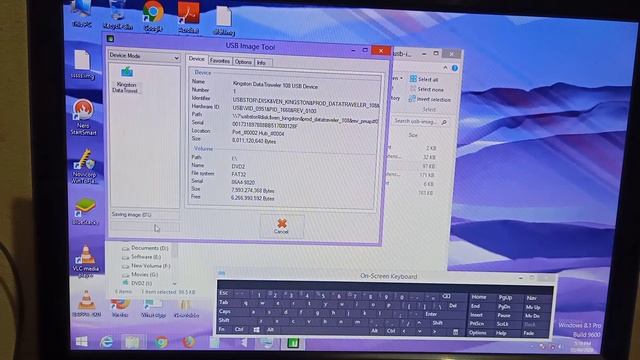Tap the Windows logo key on On-Screen Keyboard
Screen dimensions: 640x360
[256, 330]
